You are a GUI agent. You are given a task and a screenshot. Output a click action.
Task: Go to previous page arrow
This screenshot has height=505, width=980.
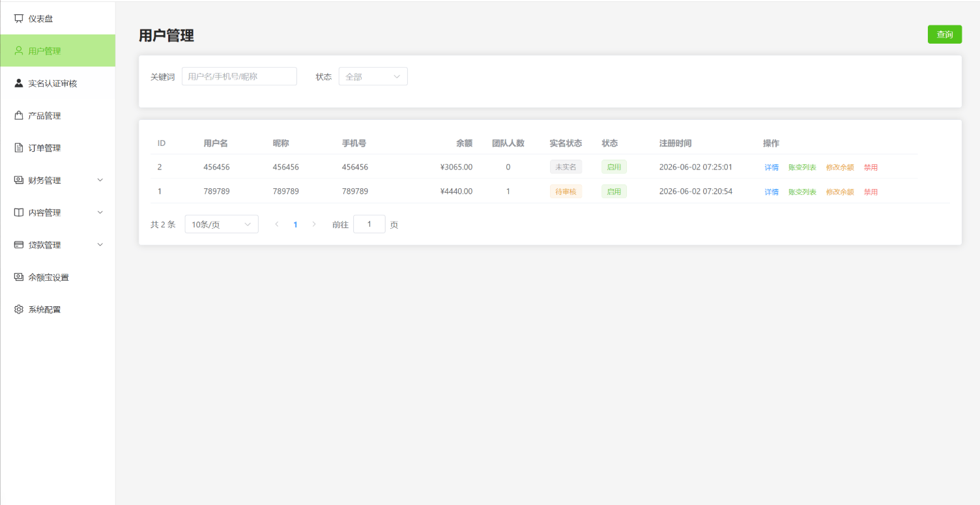277,224
